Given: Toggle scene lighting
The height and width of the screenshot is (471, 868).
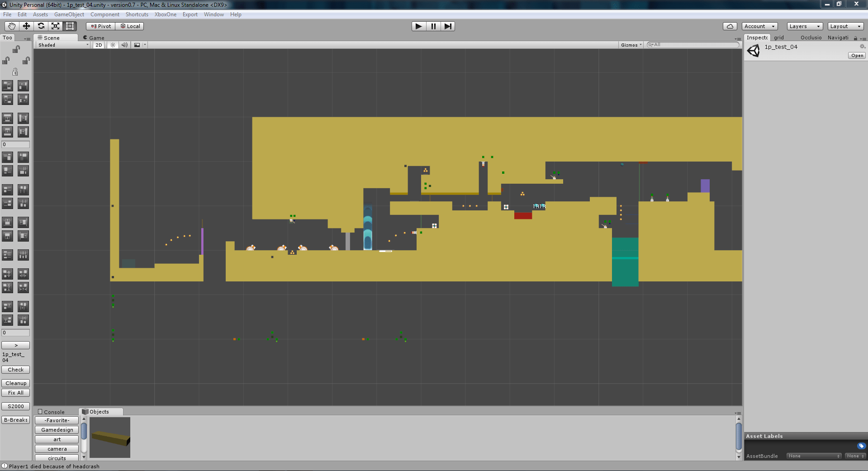Looking at the screenshot, I should [x=112, y=45].
